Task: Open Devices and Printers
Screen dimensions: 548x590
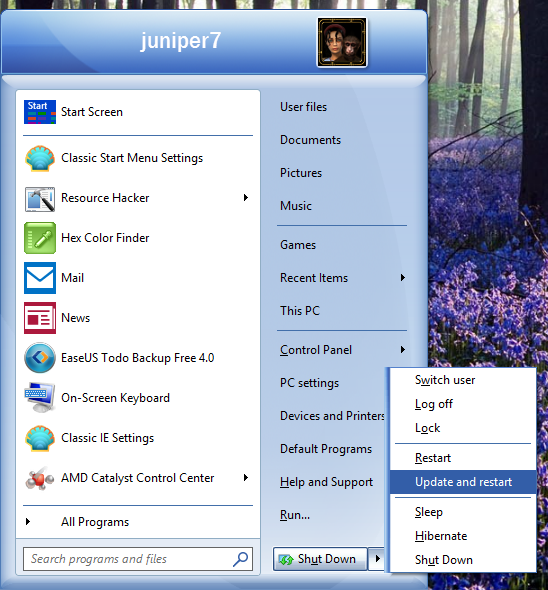Action: [332, 416]
